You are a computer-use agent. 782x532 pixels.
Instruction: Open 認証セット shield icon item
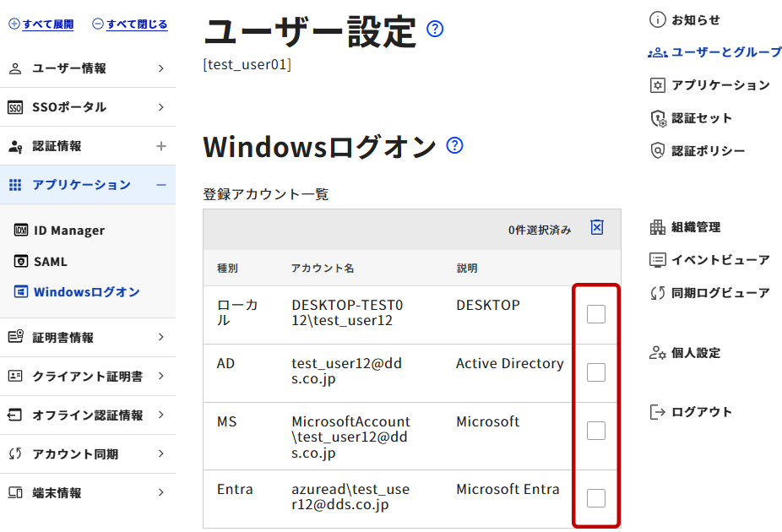tap(691, 118)
